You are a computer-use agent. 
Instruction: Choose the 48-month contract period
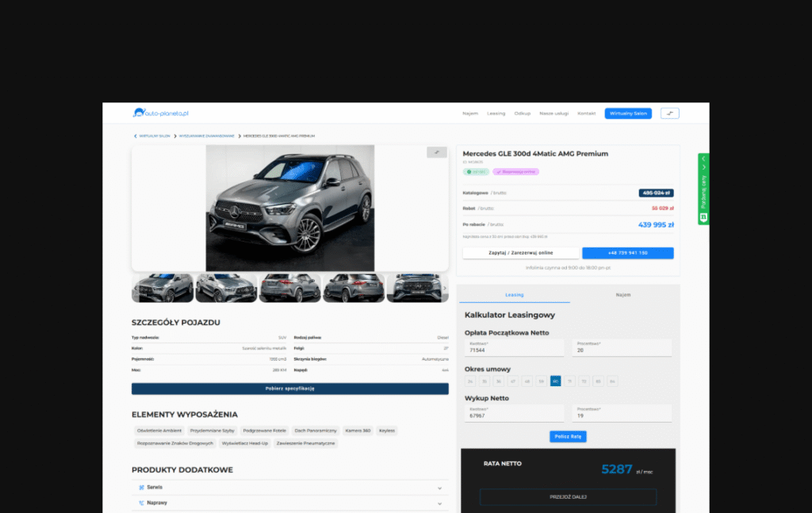[527, 381]
